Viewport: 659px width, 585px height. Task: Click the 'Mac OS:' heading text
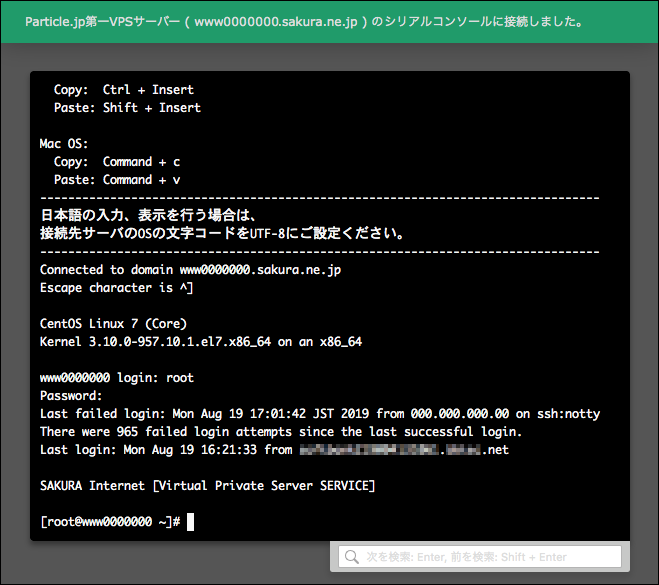[x=64, y=144]
